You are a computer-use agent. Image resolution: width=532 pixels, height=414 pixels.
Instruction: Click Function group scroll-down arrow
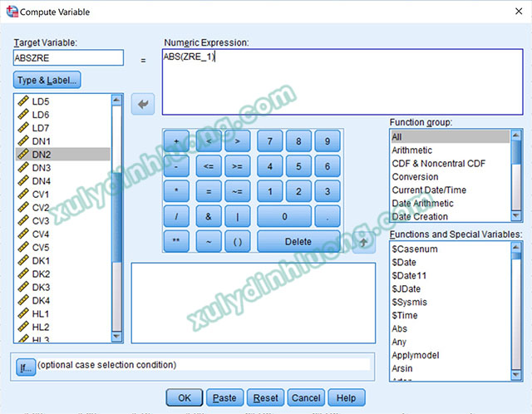pos(516,216)
